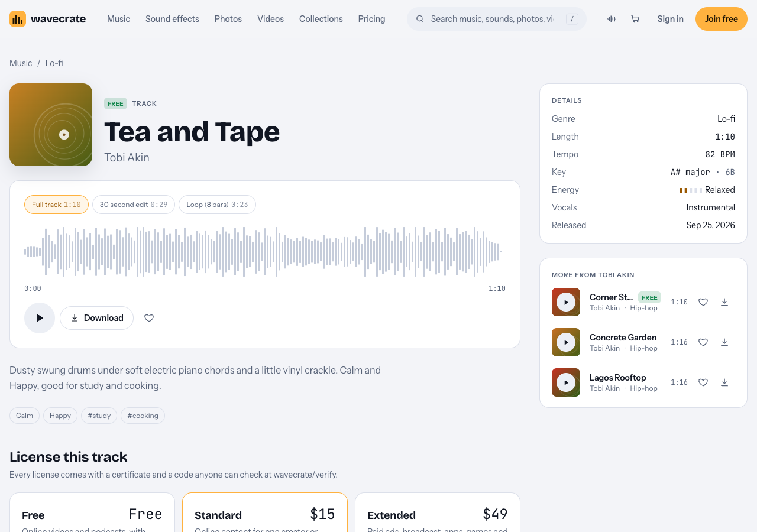Like the Corner St... track
This screenshot has height=532, width=757.
pyautogui.click(x=703, y=302)
